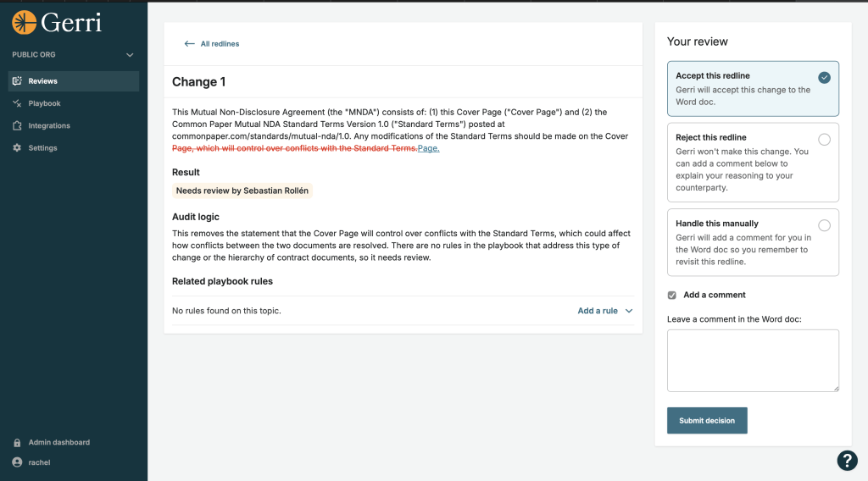Click the PUBLIC ORG label
This screenshot has height=481, width=868.
click(34, 55)
